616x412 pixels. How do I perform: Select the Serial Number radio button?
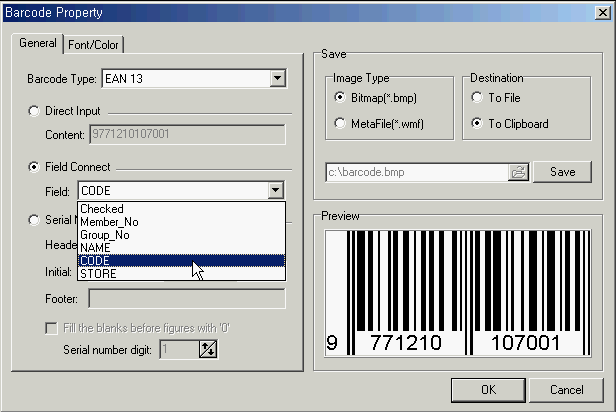[x=34, y=220]
